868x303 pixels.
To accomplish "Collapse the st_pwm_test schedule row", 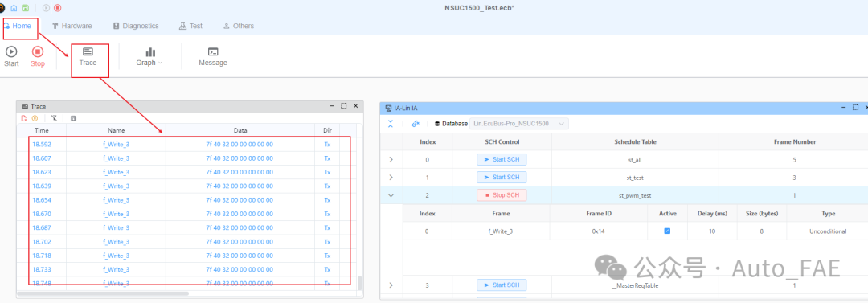I will point(391,195).
